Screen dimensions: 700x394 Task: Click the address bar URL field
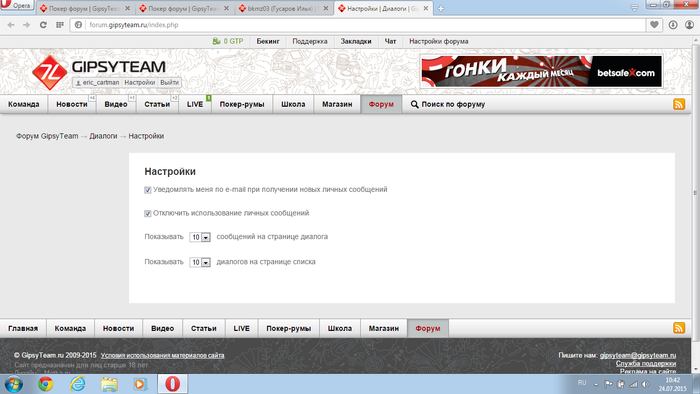tap(357, 25)
